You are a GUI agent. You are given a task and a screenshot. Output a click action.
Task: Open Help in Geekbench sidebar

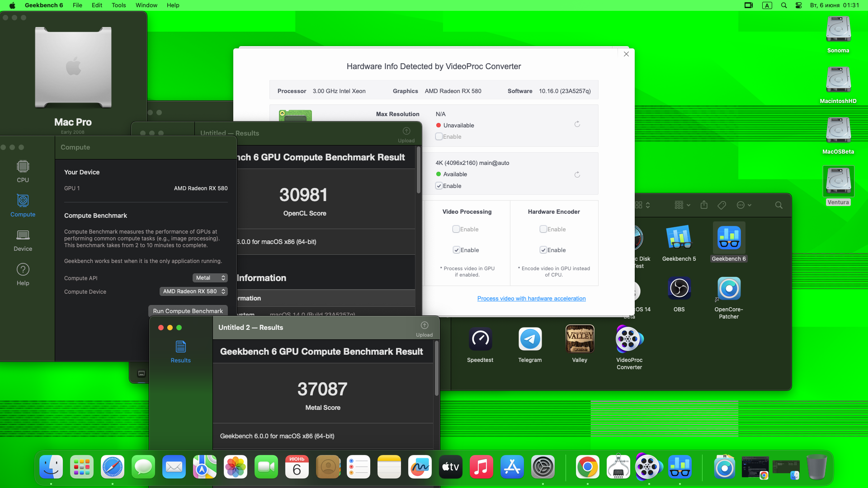tap(23, 274)
